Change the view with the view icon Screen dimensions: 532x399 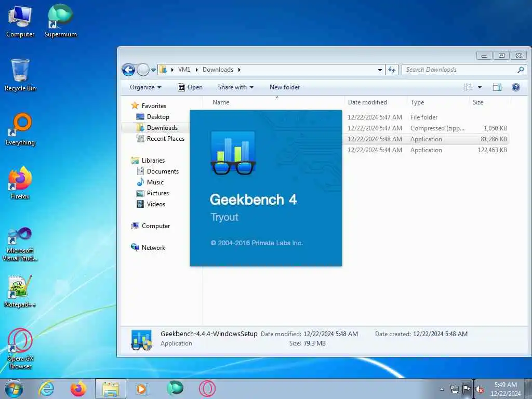469,87
